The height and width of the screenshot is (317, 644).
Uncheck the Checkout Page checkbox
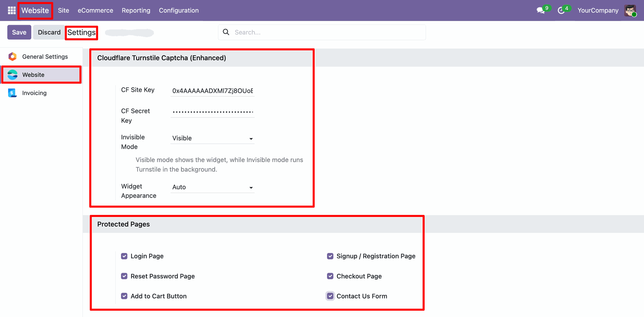coord(330,276)
